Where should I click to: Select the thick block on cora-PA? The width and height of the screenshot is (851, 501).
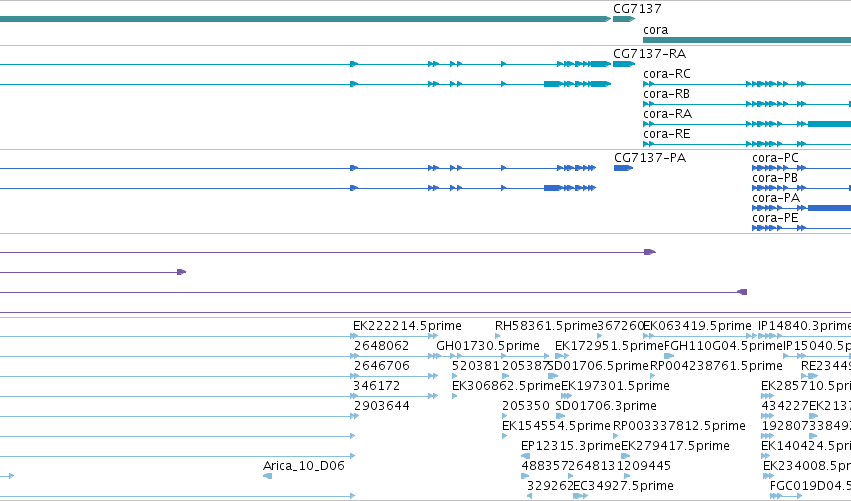point(829,208)
